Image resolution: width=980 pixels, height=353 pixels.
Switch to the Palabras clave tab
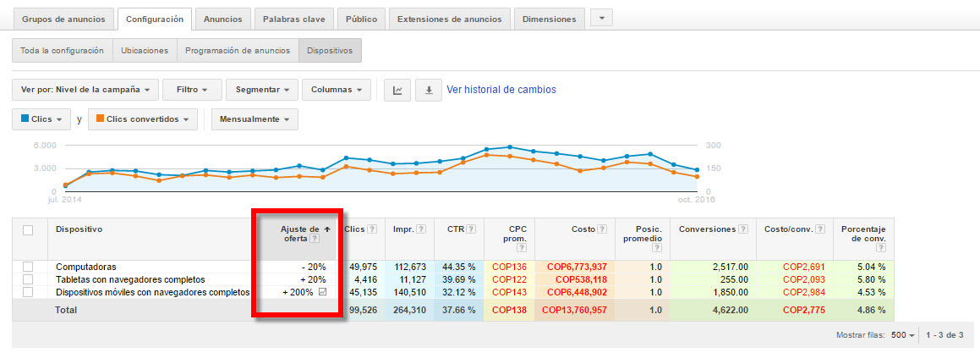click(293, 19)
